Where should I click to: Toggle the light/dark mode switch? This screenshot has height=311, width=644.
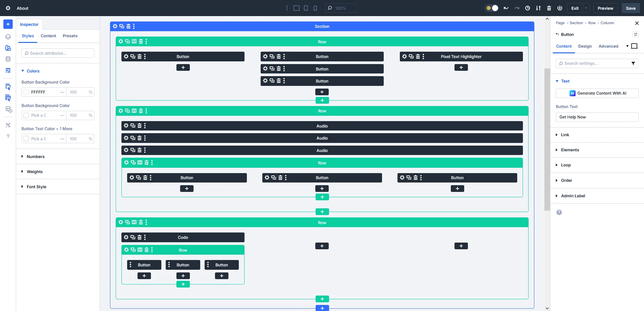(x=491, y=8)
